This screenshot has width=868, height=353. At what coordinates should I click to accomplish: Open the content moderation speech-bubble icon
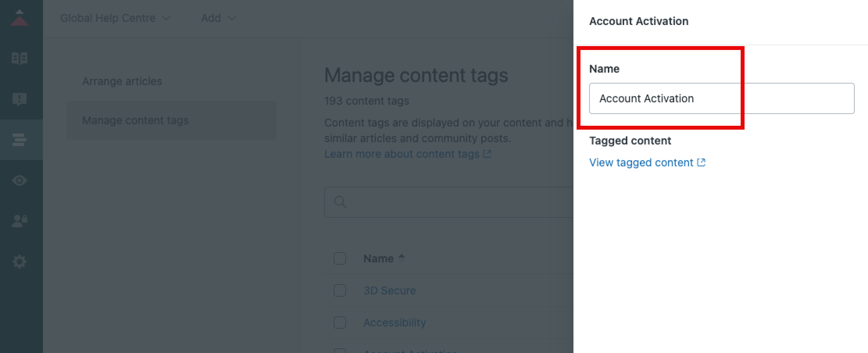click(20, 99)
